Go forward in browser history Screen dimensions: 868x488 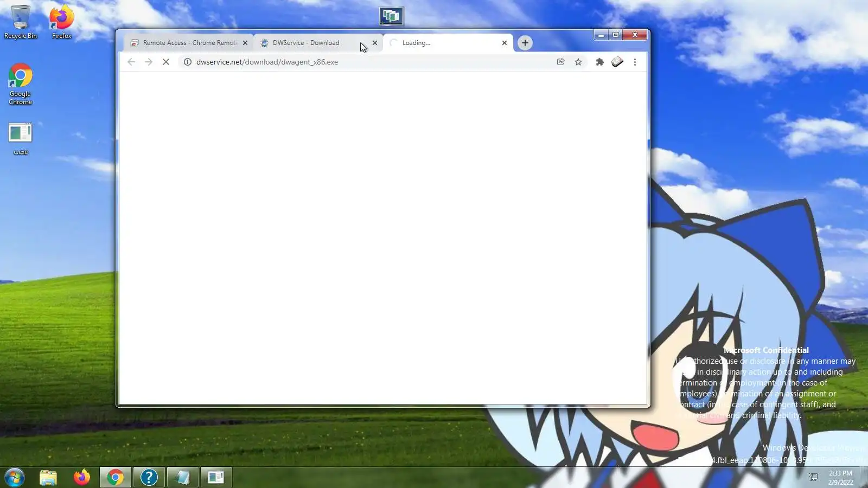click(x=149, y=62)
